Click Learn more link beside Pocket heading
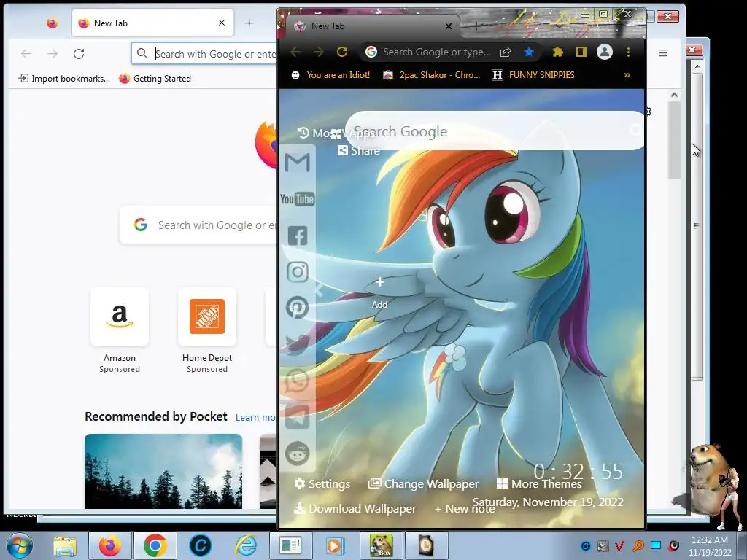Screen dimensions: 747x560 click(256, 417)
